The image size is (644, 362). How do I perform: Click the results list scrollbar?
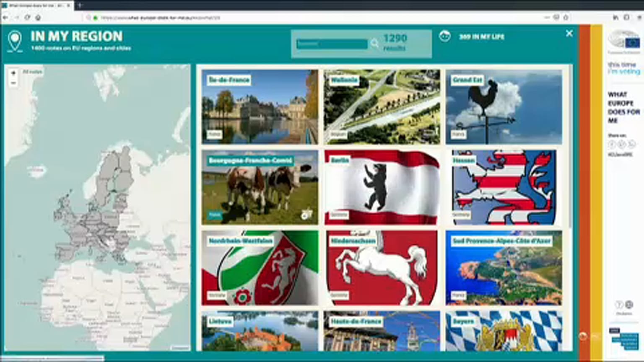(569, 147)
